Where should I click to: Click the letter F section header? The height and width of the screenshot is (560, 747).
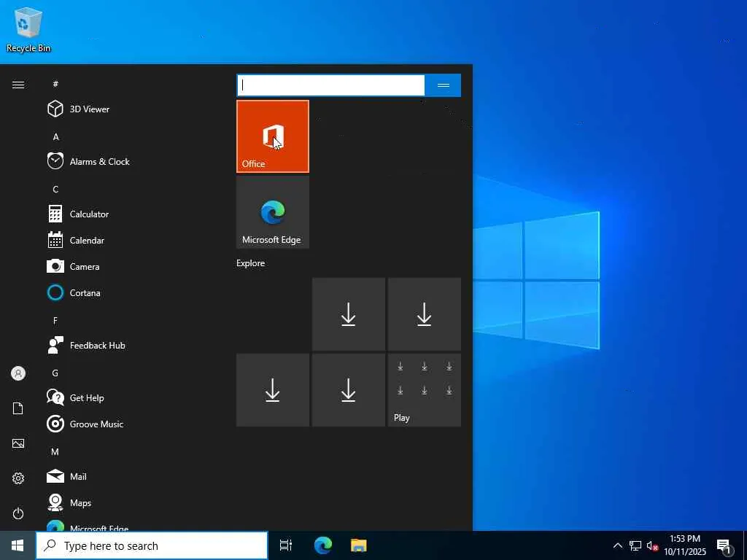click(55, 321)
